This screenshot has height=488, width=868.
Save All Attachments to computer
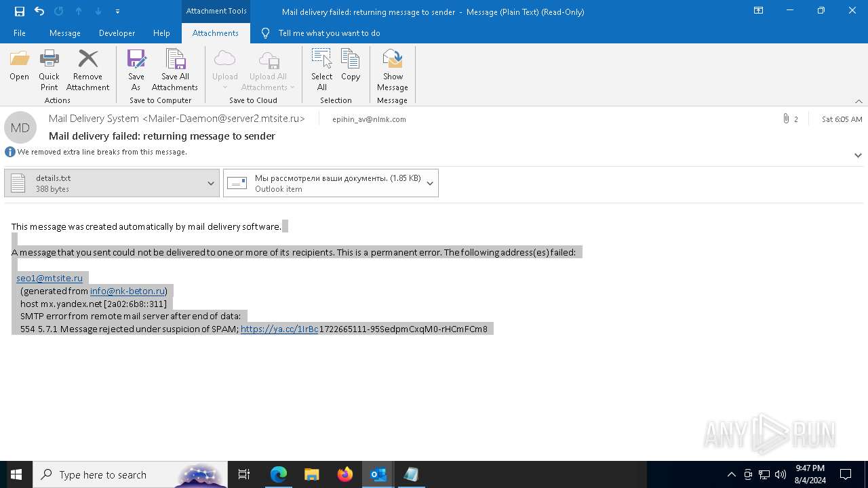coord(175,70)
